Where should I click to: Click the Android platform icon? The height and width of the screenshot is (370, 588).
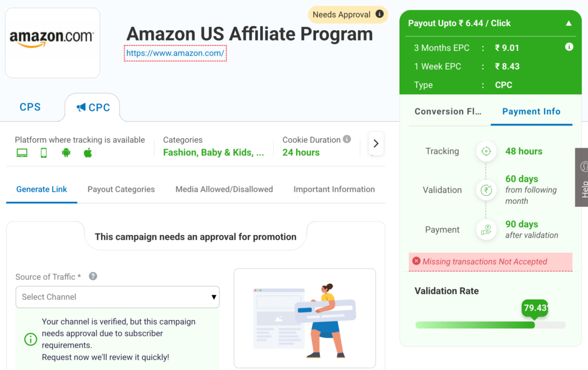click(x=66, y=152)
